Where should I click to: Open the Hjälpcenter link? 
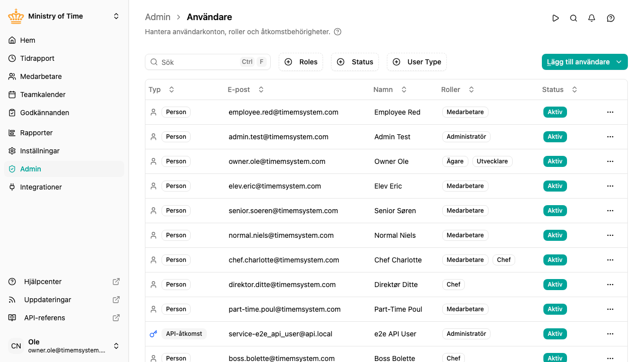[64, 282]
